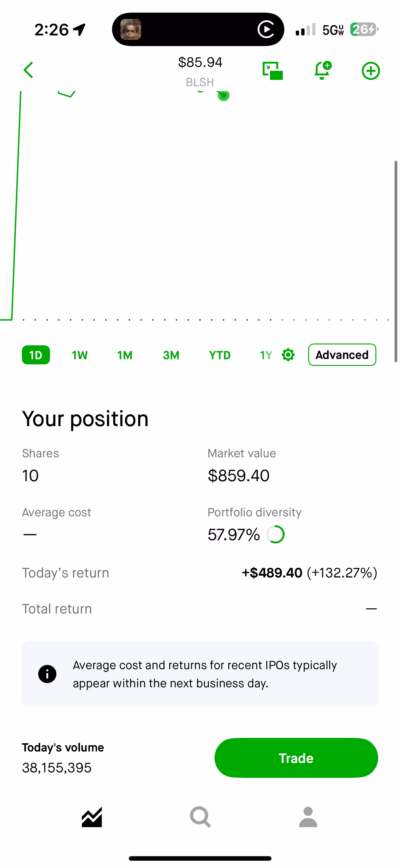Switch chart to 1M range

click(125, 355)
